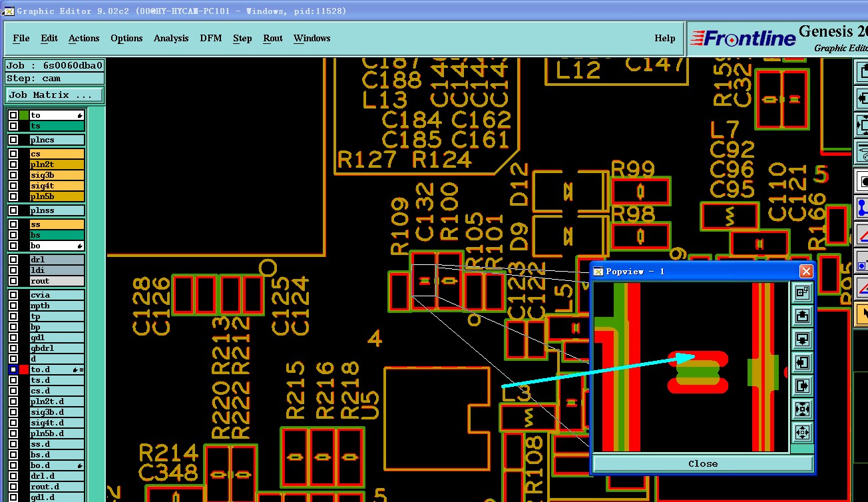Toggle the checkbox for layer cs
Viewport: 868px width, 502px height.
13,154
